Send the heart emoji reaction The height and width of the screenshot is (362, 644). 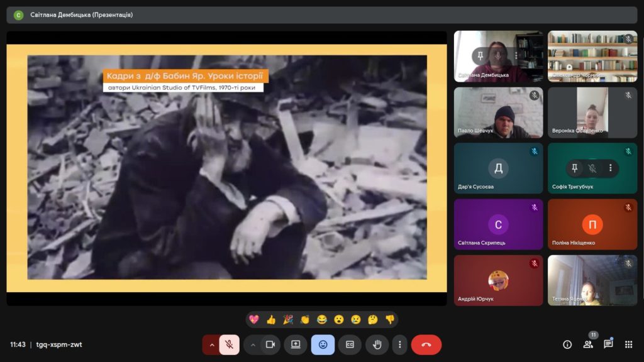click(x=254, y=319)
